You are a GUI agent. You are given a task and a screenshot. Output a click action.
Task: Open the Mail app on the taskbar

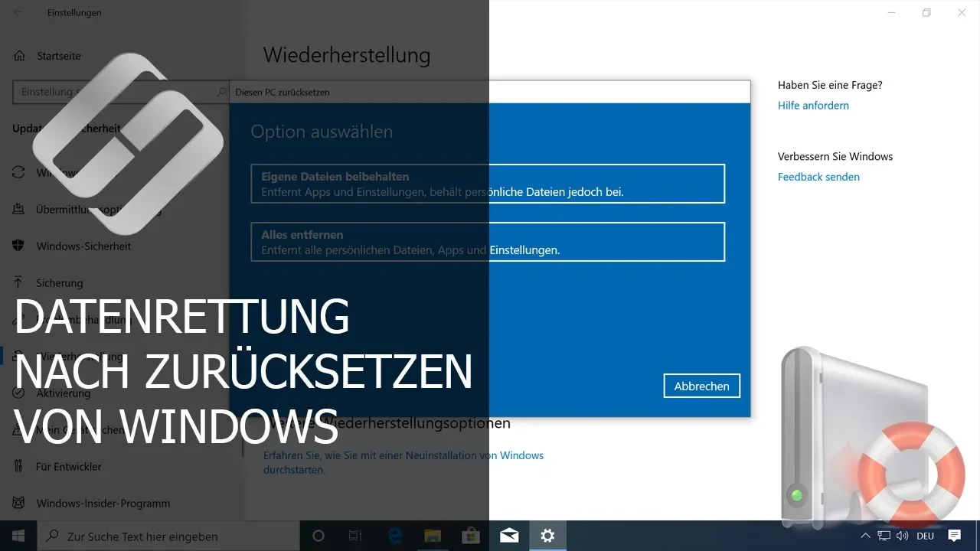(509, 536)
